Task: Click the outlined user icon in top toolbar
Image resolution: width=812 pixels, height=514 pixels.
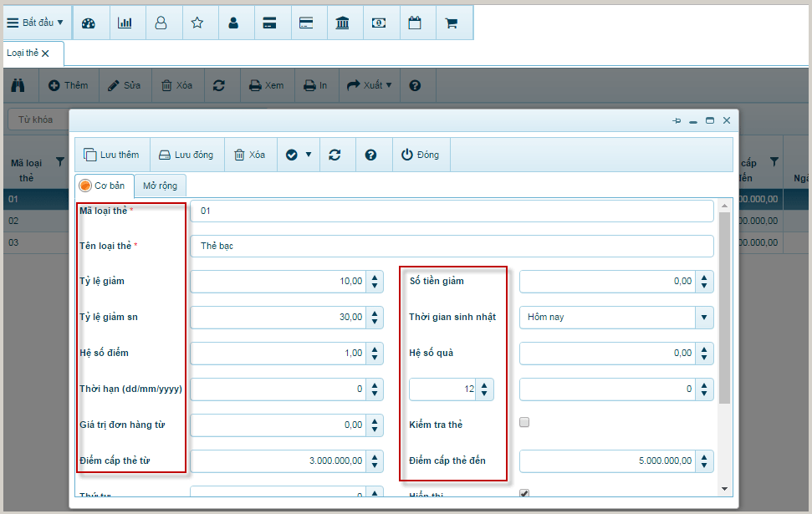Action: 161,23
